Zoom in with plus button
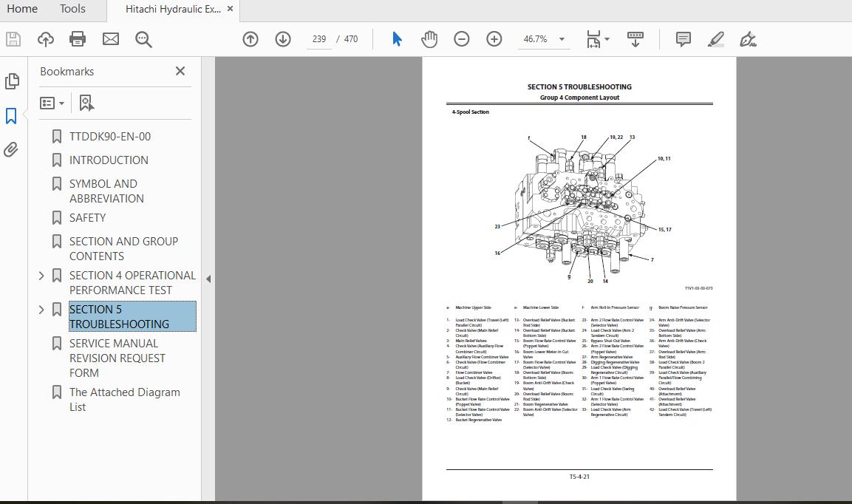 coord(494,39)
